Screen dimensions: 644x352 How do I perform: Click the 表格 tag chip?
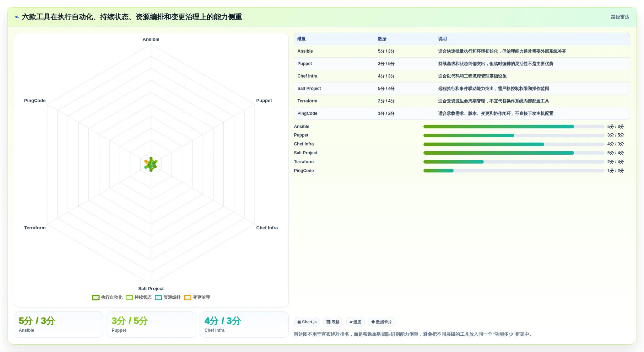coord(333,322)
